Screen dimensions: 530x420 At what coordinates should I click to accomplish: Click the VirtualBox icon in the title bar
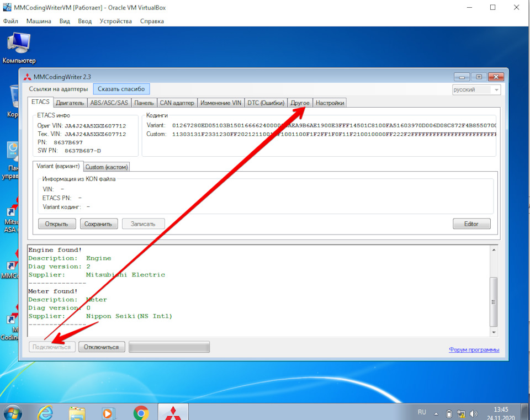(x=7, y=7)
